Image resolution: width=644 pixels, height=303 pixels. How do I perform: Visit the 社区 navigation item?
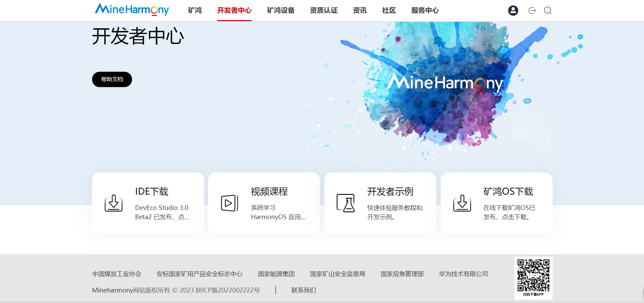389,11
